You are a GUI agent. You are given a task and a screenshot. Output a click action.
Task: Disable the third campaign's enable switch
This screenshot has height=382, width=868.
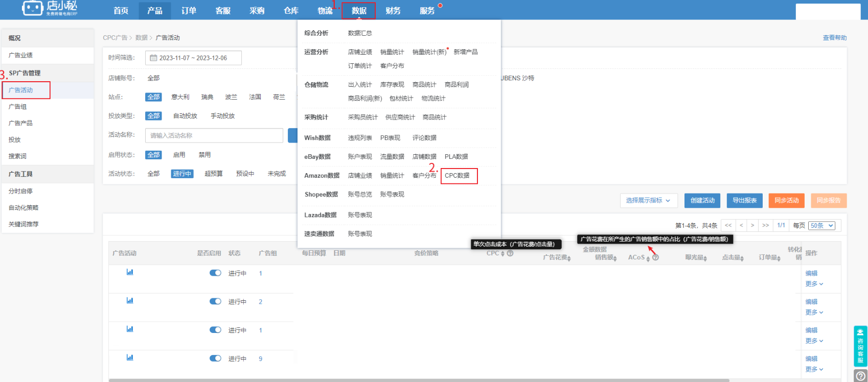[215, 330]
